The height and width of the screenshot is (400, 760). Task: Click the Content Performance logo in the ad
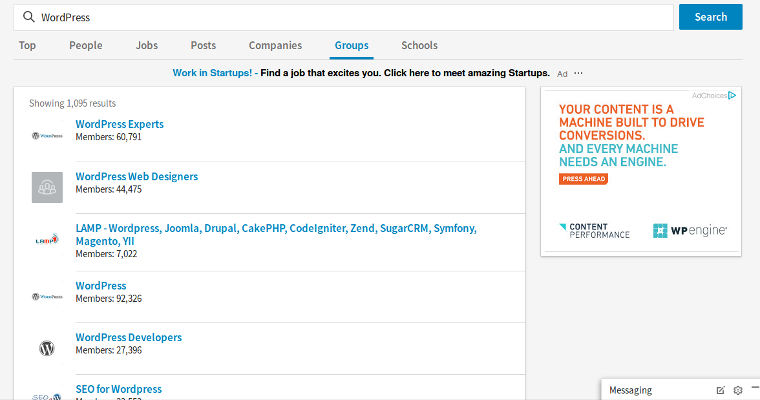point(594,231)
